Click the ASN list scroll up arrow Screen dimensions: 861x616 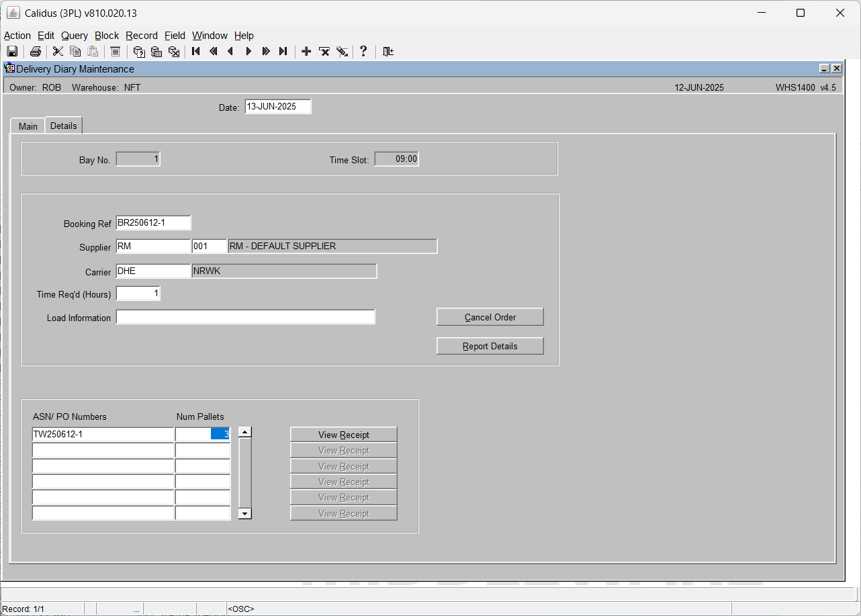245,433
